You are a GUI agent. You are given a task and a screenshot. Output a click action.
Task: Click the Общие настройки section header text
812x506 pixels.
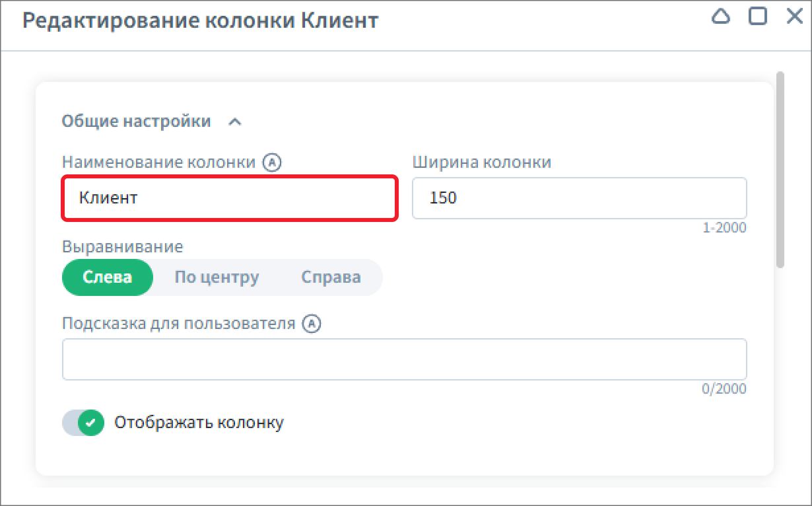(x=136, y=122)
